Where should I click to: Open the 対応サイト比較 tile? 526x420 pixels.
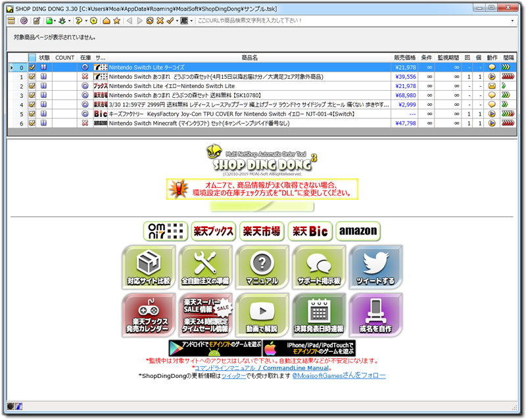point(149,267)
